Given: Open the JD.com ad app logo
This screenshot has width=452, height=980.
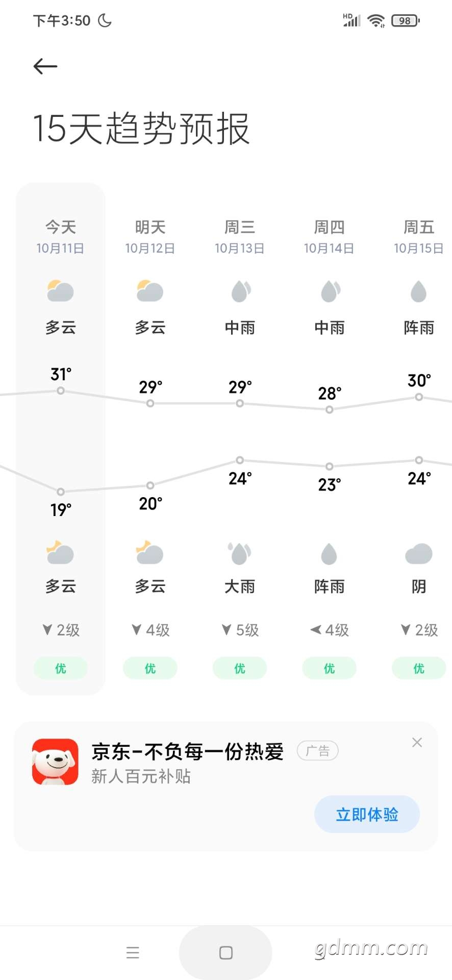Looking at the screenshot, I should tap(55, 762).
